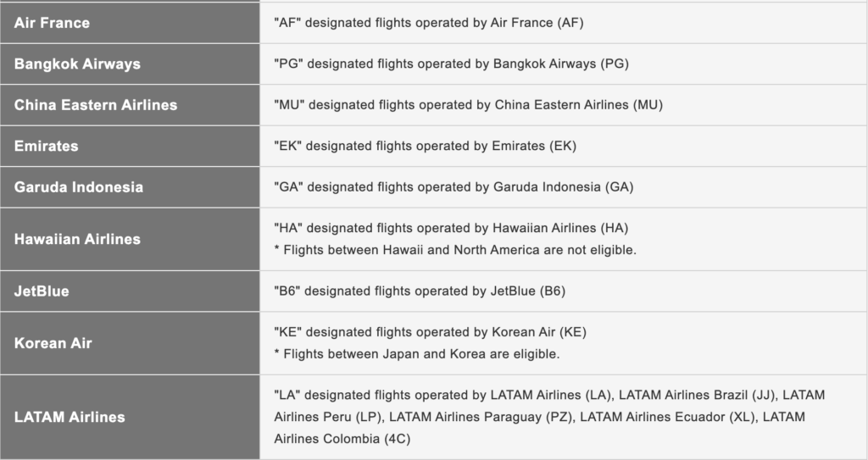Click the "MU" designated flights description
This screenshot has width=868, height=460.
[468, 105]
